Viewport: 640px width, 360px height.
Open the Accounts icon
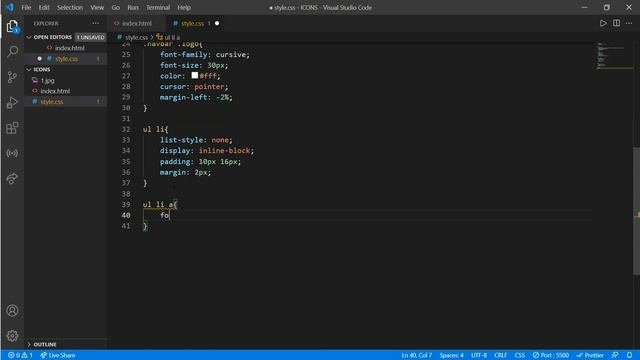point(12,311)
